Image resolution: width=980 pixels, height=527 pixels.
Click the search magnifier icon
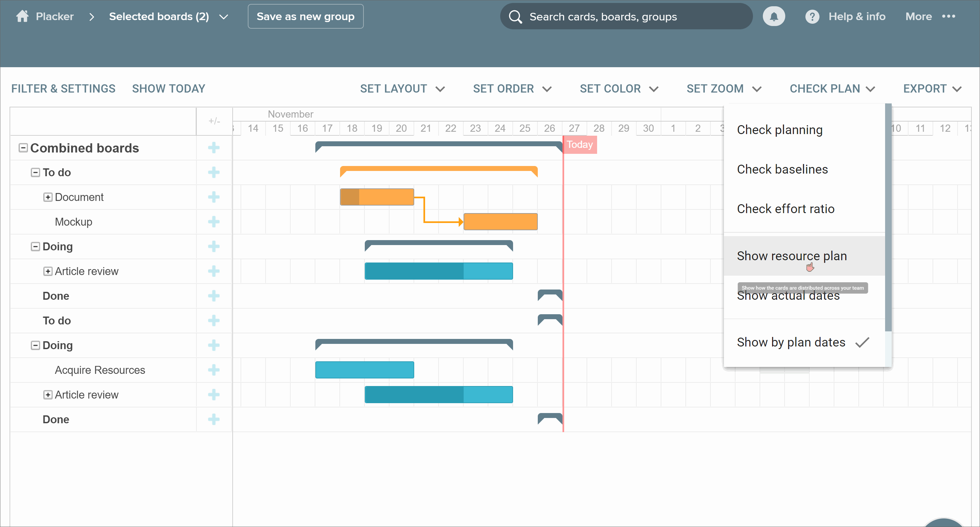pyautogui.click(x=515, y=17)
